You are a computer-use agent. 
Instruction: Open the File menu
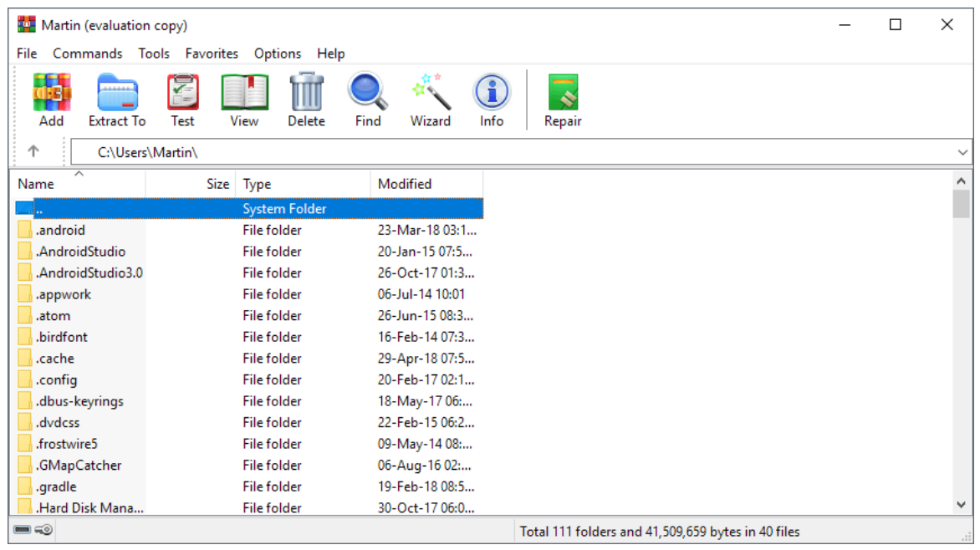27,53
